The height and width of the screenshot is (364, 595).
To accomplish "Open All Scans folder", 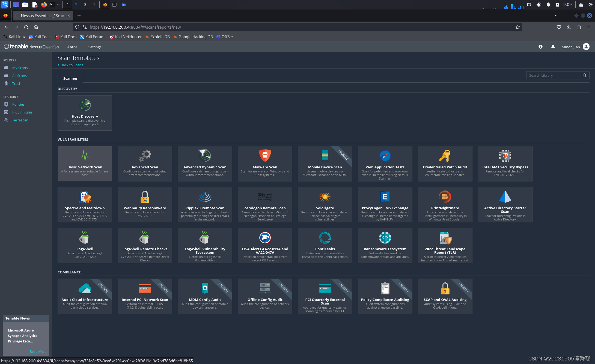I will tap(19, 76).
